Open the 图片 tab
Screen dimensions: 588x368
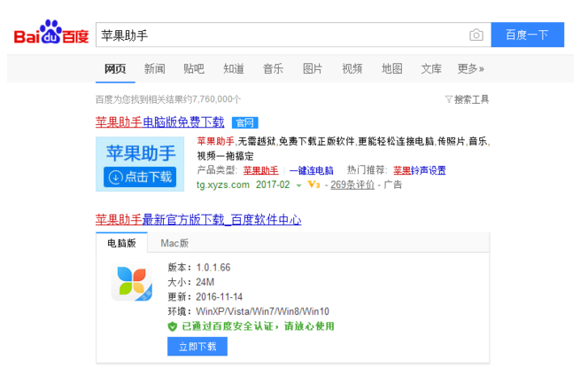(x=313, y=68)
